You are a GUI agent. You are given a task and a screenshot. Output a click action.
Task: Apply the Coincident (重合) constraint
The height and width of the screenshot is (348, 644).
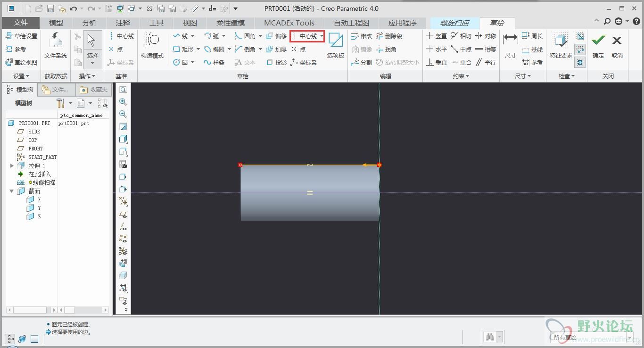pos(461,62)
